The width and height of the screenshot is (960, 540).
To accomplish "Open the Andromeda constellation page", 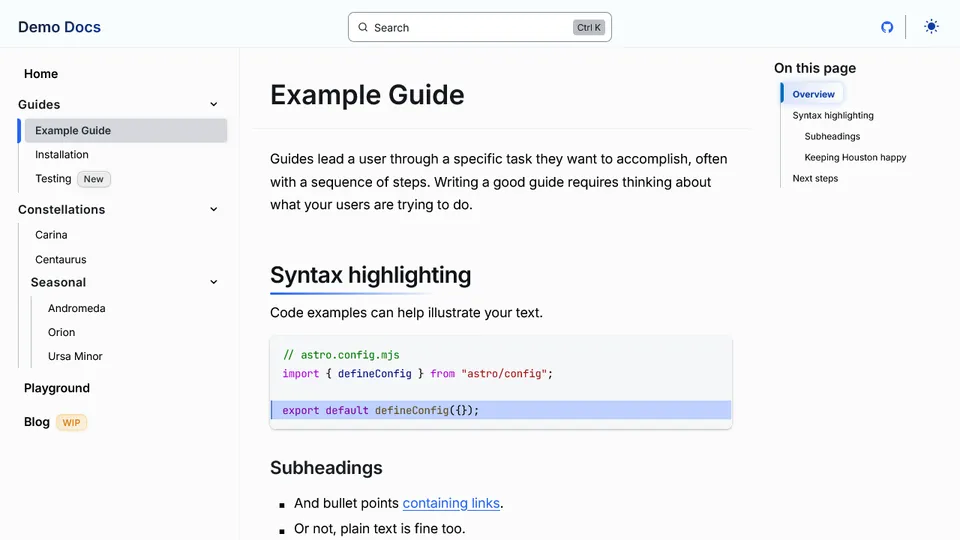I will pos(77,309).
